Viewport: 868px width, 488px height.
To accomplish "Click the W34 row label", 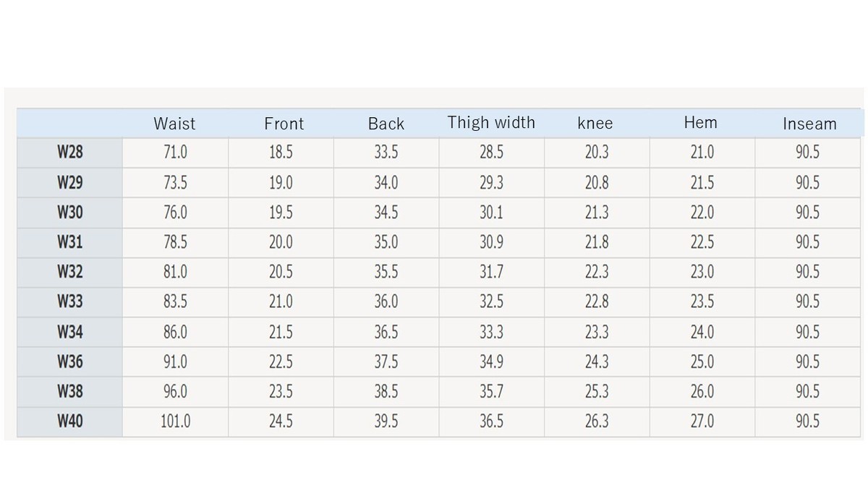I will tap(69, 332).
